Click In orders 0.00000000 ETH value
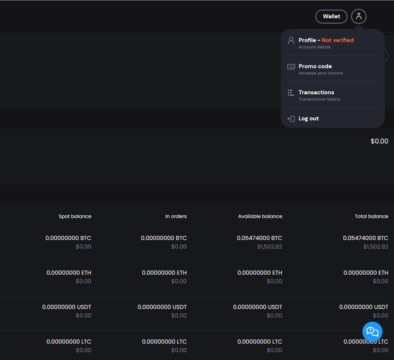The width and height of the screenshot is (394, 360). (x=164, y=273)
